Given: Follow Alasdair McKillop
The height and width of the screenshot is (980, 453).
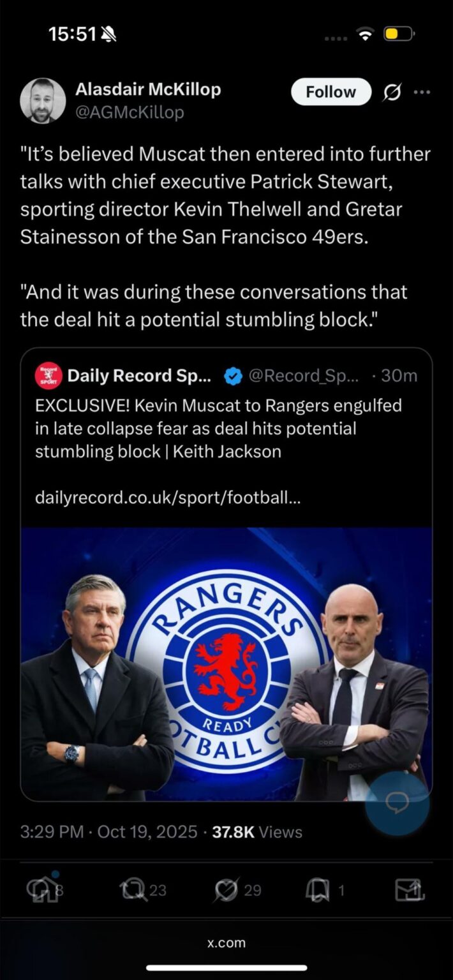Looking at the screenshot, I should tap(330, 91).
